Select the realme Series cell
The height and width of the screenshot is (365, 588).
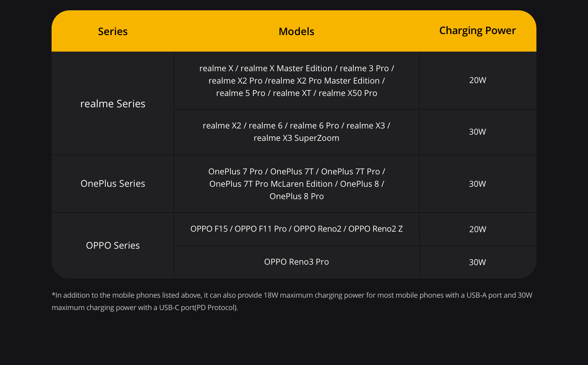(x=113, y=104)
